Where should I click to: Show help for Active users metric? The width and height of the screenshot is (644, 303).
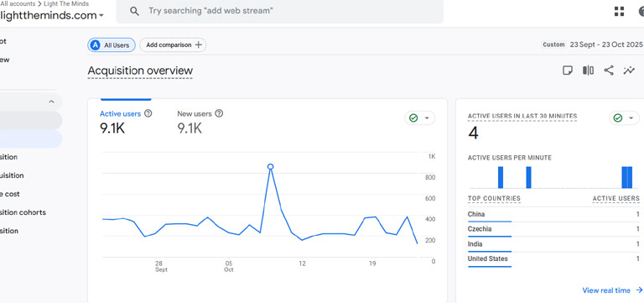(148, 113)
